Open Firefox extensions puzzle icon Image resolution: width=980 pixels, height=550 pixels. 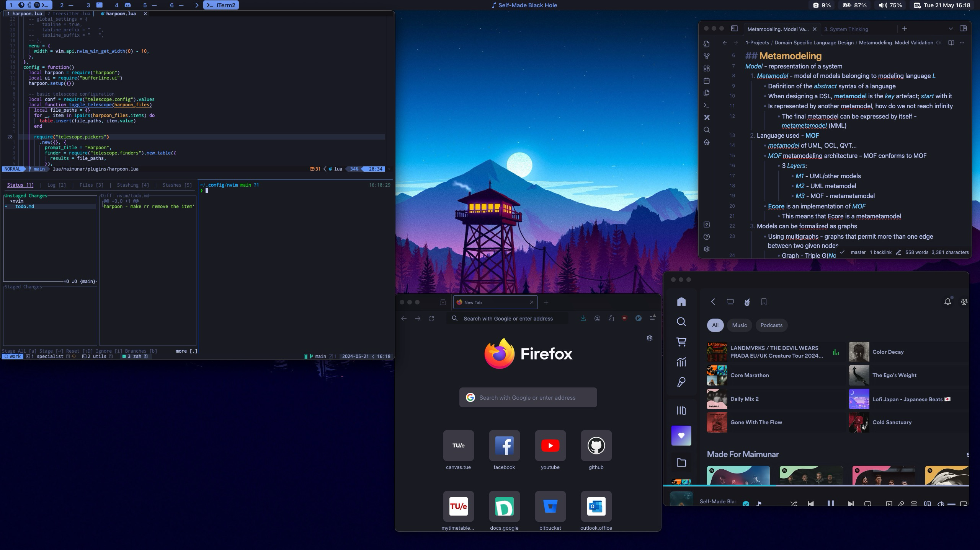tap(611, 318)
